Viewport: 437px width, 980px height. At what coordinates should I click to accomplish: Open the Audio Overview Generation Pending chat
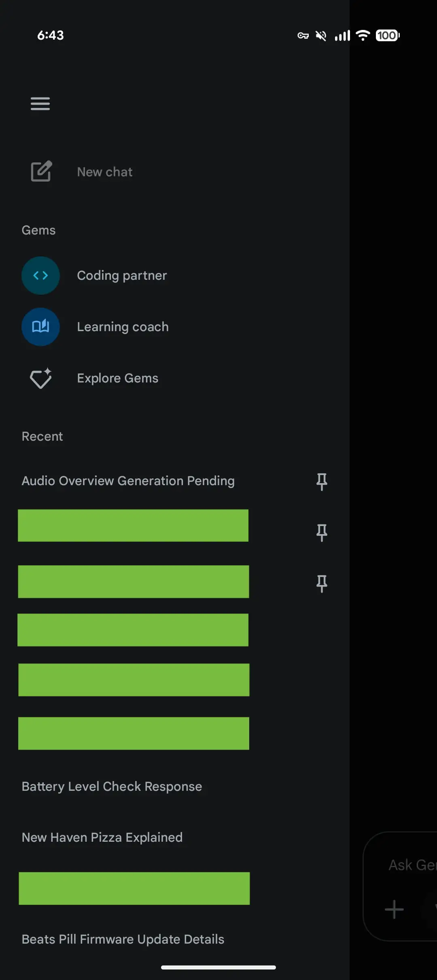(x=128, y=481)
